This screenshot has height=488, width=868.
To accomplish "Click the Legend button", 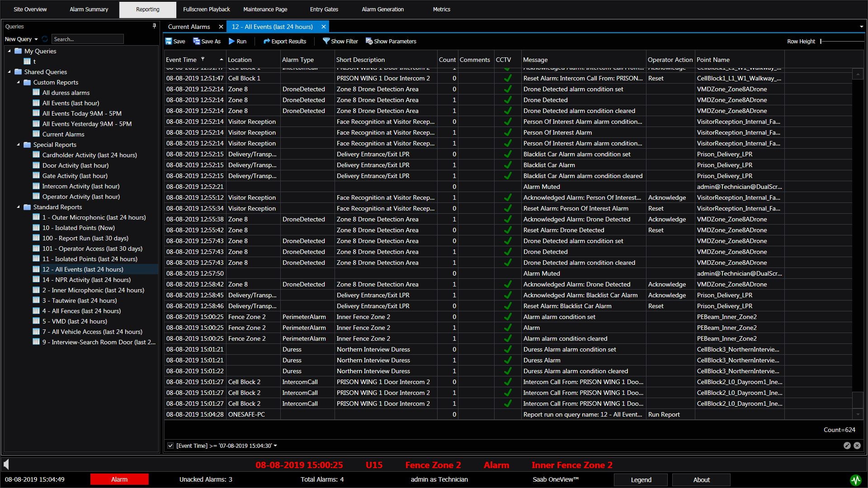I will [x=641, y=480].
